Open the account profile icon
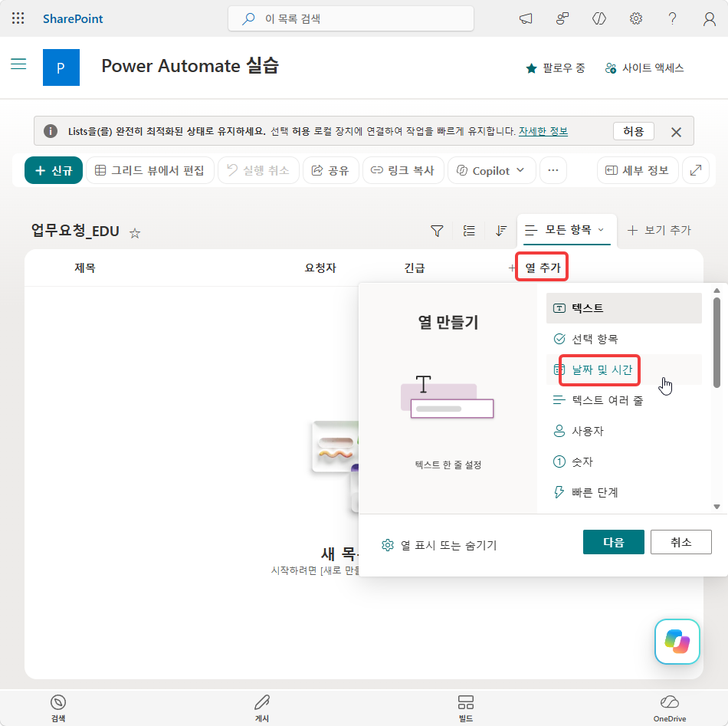The width and height of the screenshot is (728, 726). [x=709, y=18]
